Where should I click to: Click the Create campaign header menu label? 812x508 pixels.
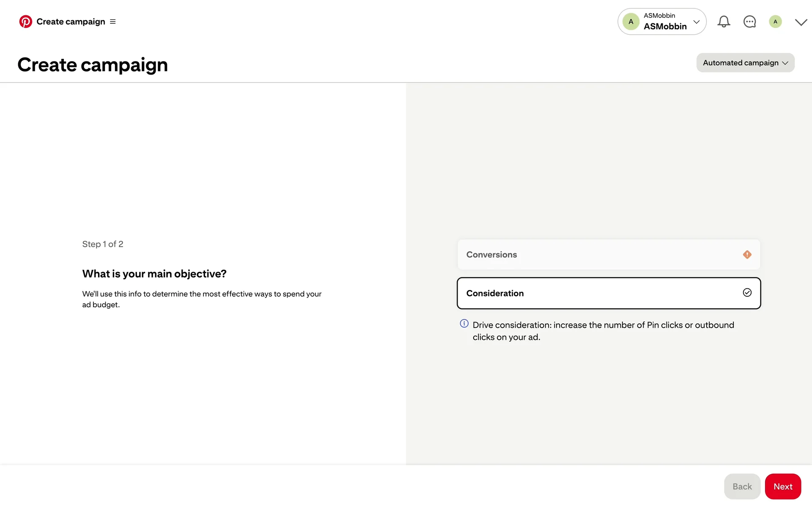click(x=71, y=22)
